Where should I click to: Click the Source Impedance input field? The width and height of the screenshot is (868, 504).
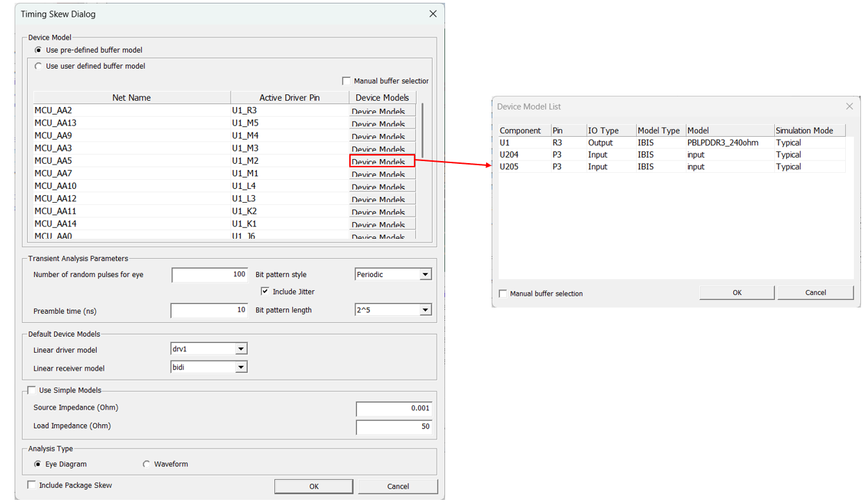pyautogui.click(x=393, y=408)
